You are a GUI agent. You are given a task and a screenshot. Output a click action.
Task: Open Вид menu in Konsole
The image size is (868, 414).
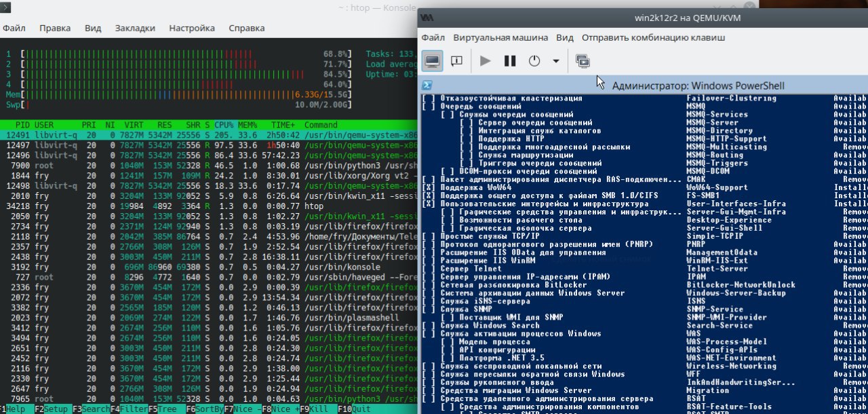[93, 28]
